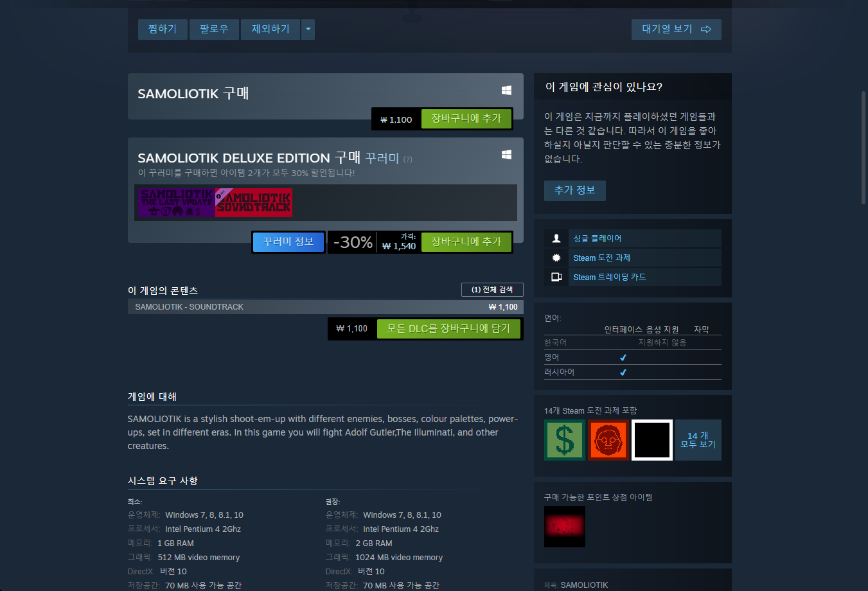
Task: Click the orange face achievement icon
Action: (608, 440)
